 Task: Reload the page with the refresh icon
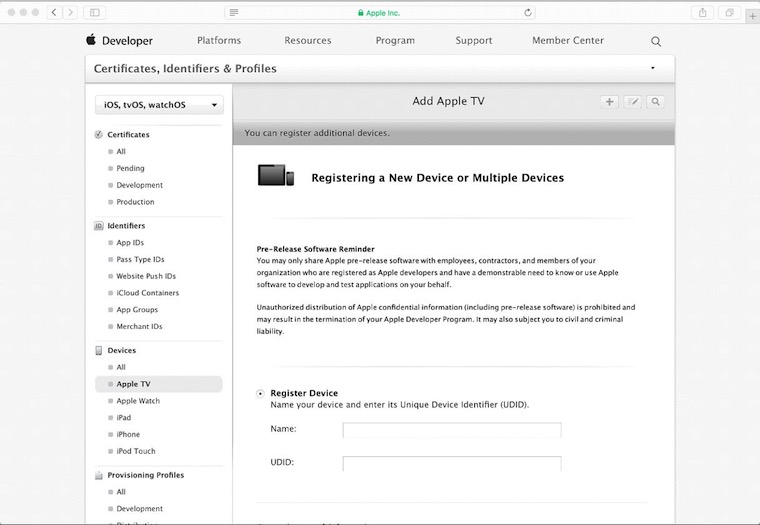528,13
